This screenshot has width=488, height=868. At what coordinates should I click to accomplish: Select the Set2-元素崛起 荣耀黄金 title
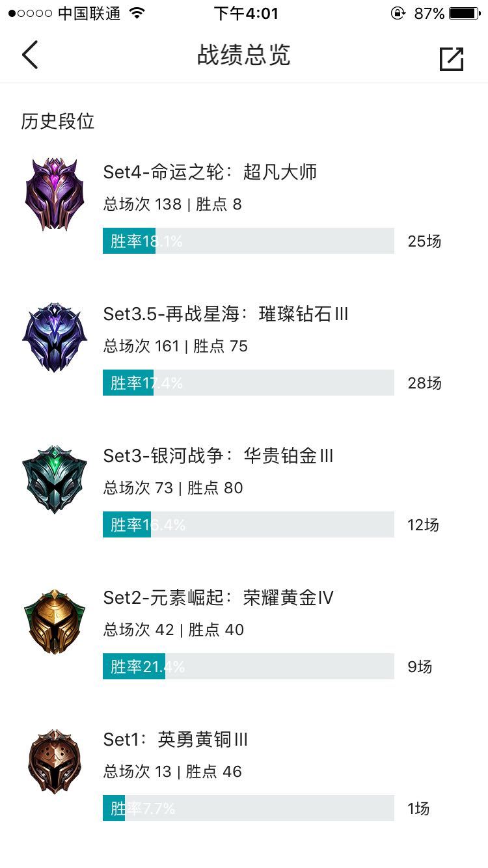(x=218, y=597)
